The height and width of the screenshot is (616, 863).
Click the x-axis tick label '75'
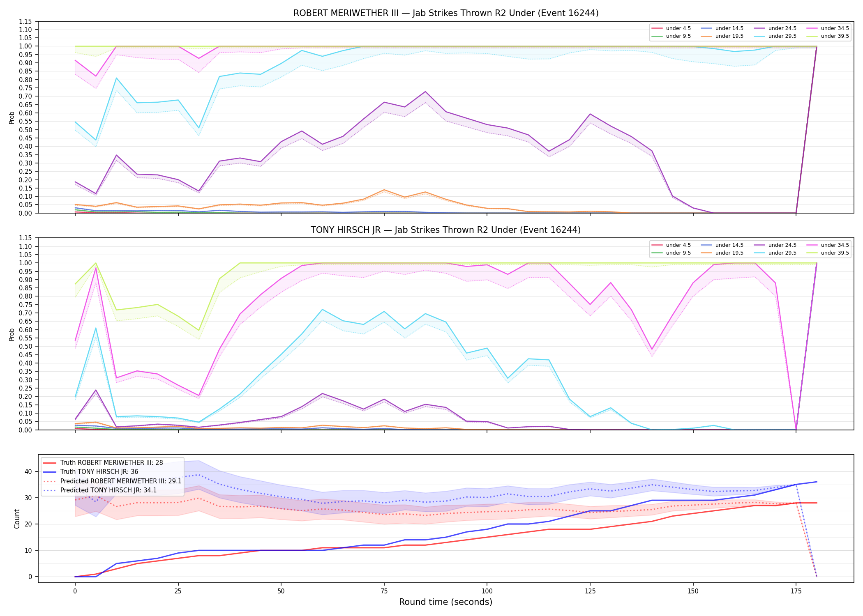tap(384, 591)
